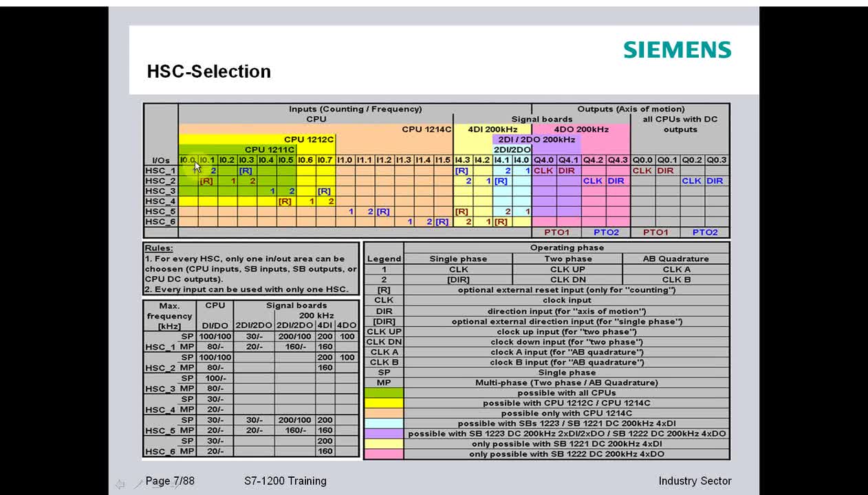Click the 'Two phase' column header
This screenshot has width=868, height=495.
coord(568,259)
